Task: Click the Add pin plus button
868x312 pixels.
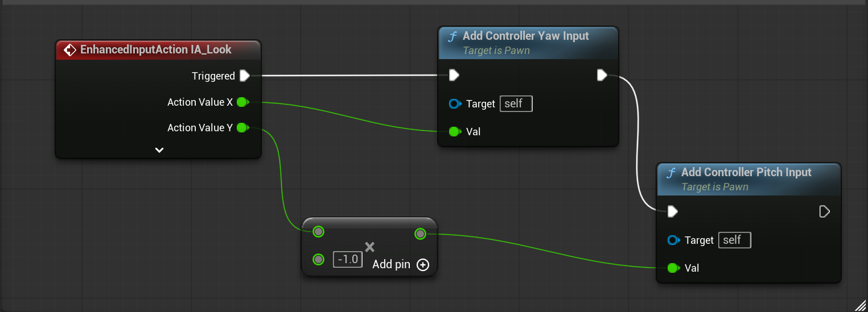Action: [x=423, y=264]
